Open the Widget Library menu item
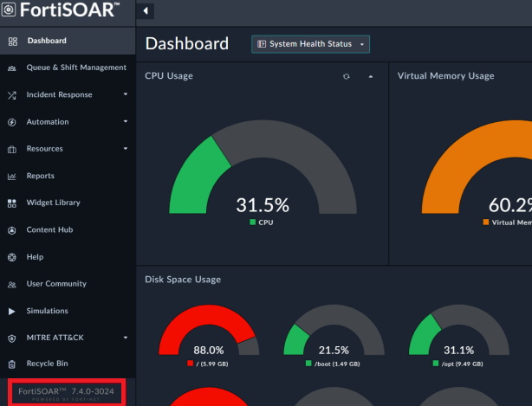The width and height of the screenshot is (532, 406). [x=68, y=203]
